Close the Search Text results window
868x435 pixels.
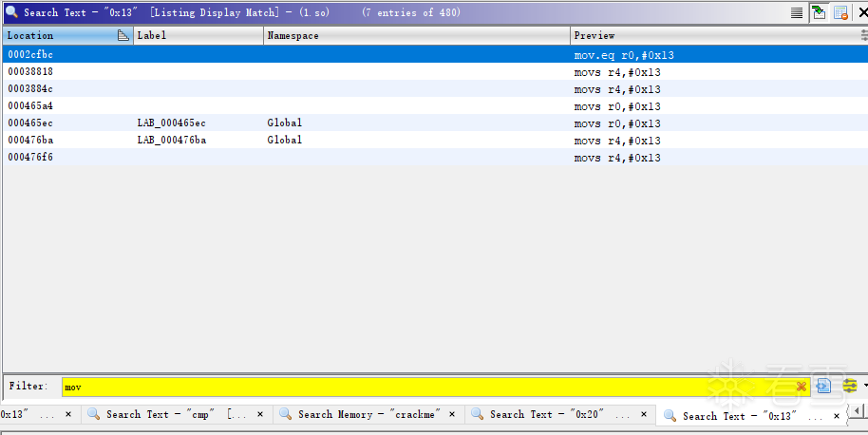pos(863,12)
